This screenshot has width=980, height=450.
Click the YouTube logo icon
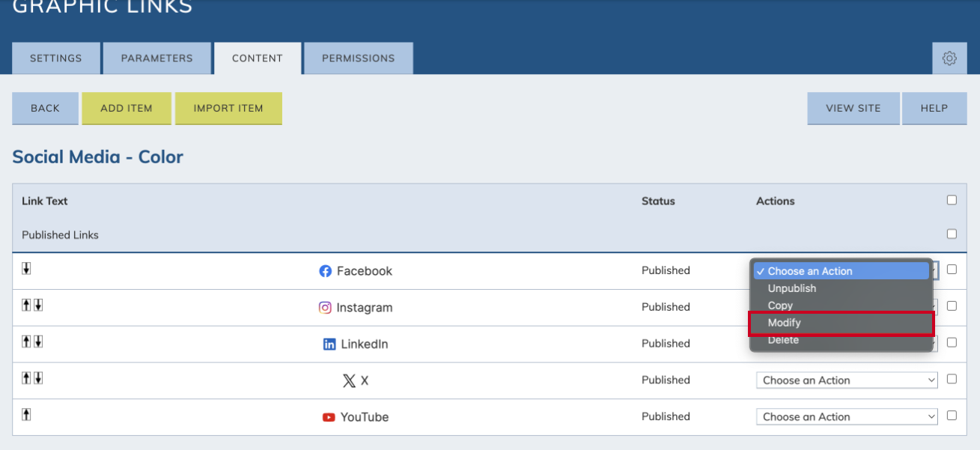point(329,417)
